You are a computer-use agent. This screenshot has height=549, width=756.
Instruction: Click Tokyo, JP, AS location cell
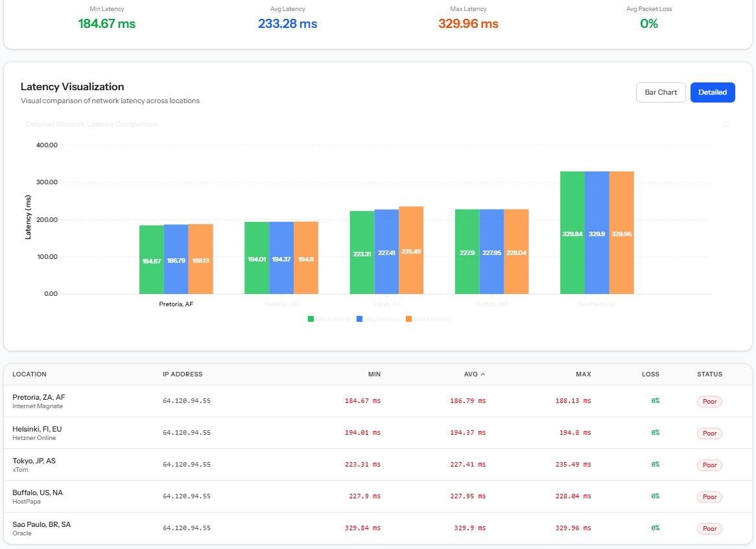pyautogui.click(x=34, y=461)
